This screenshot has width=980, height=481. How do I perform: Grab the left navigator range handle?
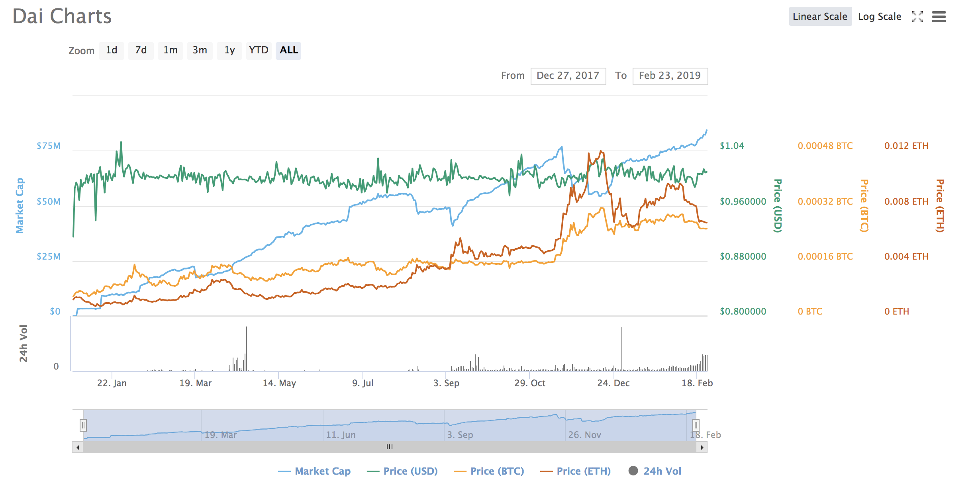coord(83,425)
